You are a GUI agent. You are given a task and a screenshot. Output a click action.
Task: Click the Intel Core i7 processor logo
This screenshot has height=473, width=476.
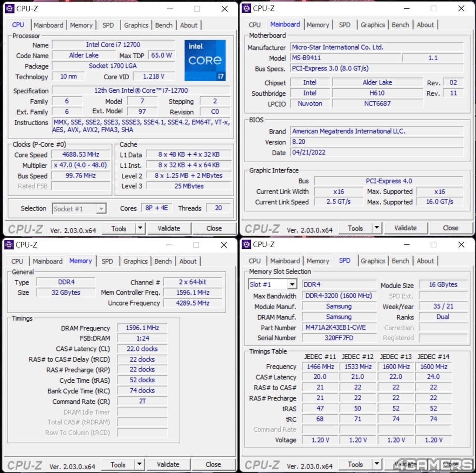coord(205,60)
